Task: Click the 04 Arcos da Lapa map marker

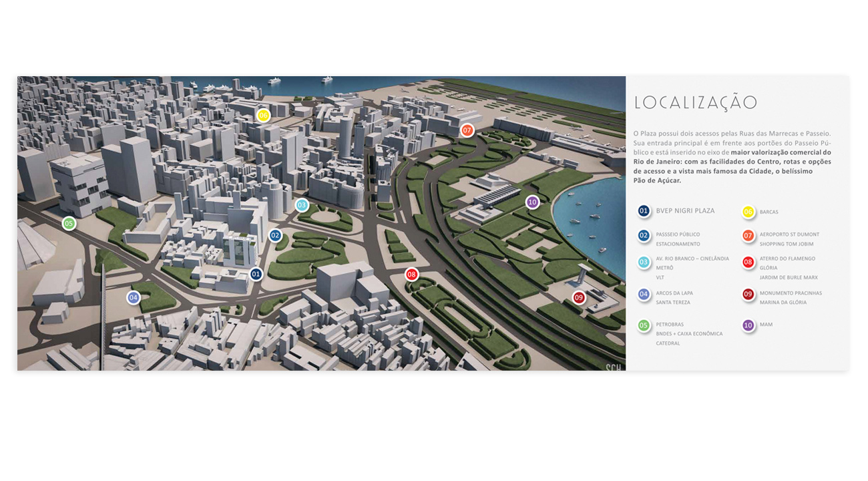Action: (134, 297)
